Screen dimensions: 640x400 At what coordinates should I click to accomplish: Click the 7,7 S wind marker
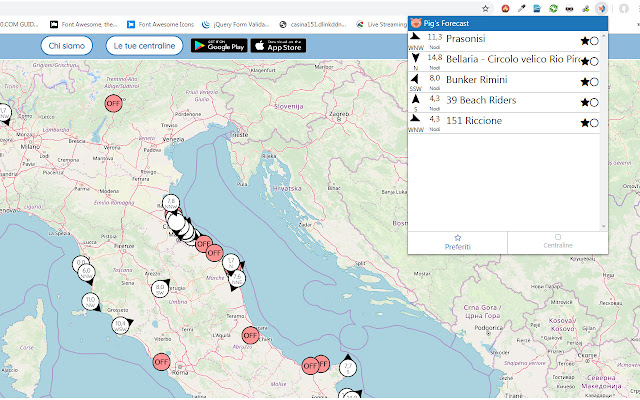tap(348, 368)
